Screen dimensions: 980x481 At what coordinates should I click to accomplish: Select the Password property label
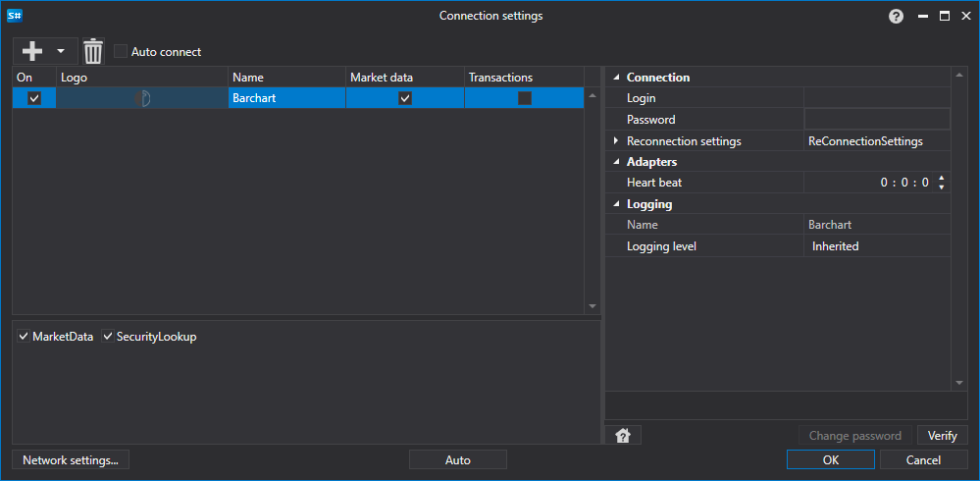point(651,120)
